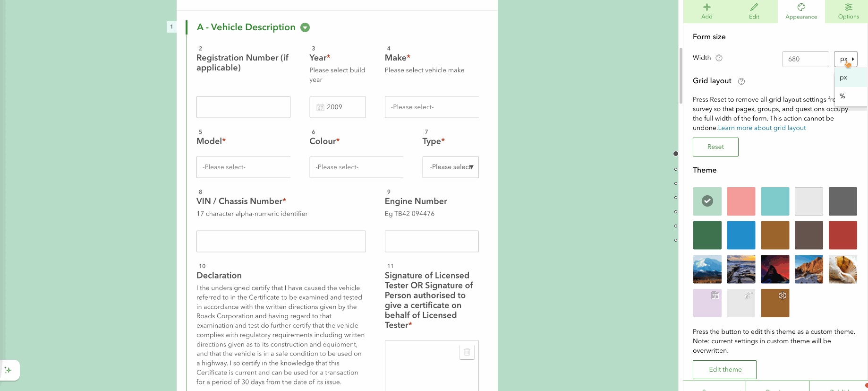868x391 pixels.
Task: Click the Reset grid layout button
Action: coord(715,147)
